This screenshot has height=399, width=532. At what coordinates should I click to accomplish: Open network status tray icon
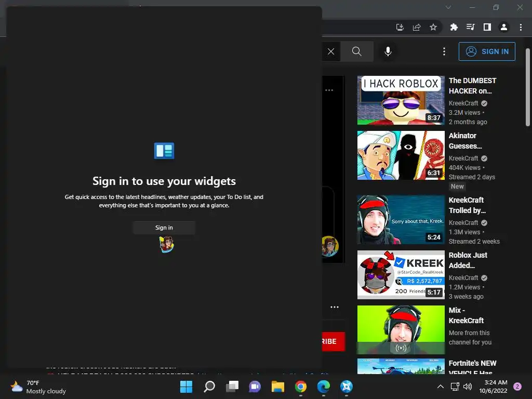coord(455,387)
